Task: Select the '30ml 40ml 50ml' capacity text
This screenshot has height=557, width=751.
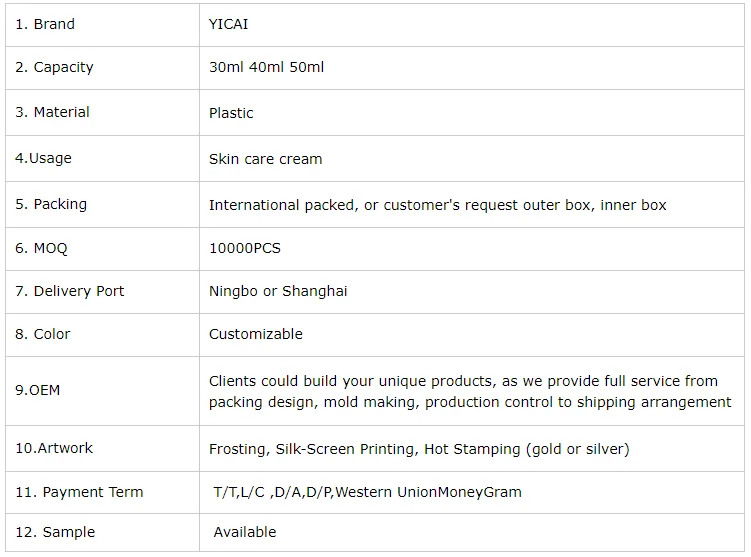Action: tap(266, 67)
